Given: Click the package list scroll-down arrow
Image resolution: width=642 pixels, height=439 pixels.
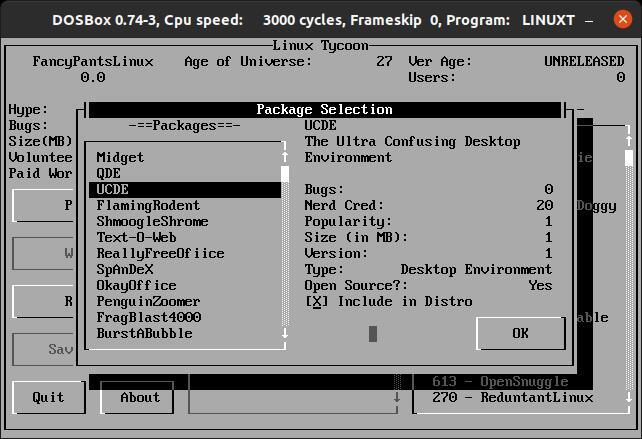Looking at the screenshot, I should coord(285,333).
